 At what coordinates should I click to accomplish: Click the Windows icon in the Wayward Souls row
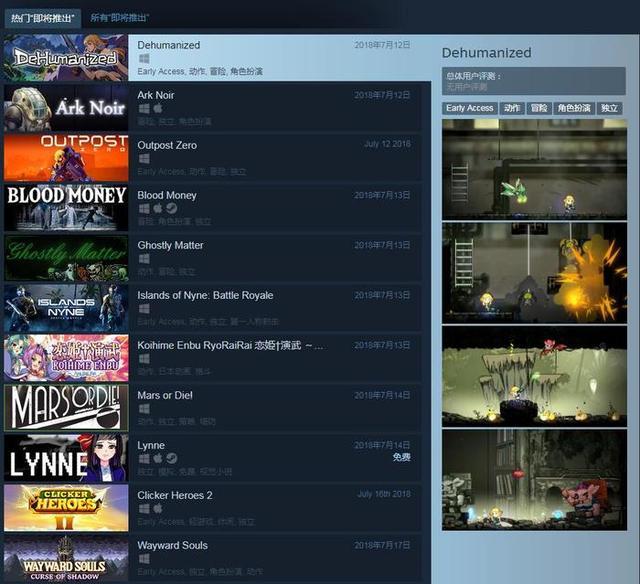(144, 559)
